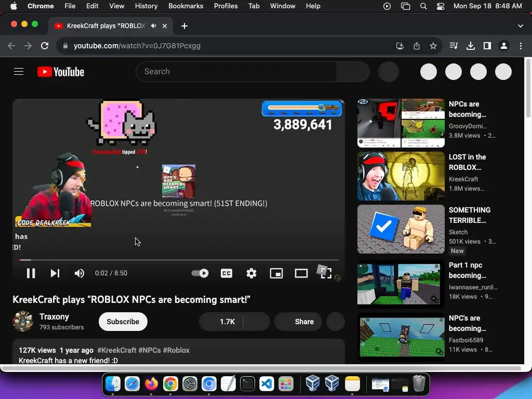This screenshot has width=532, height=399.
Task: Focus the YouTube Search field
Action: (236, 72)
